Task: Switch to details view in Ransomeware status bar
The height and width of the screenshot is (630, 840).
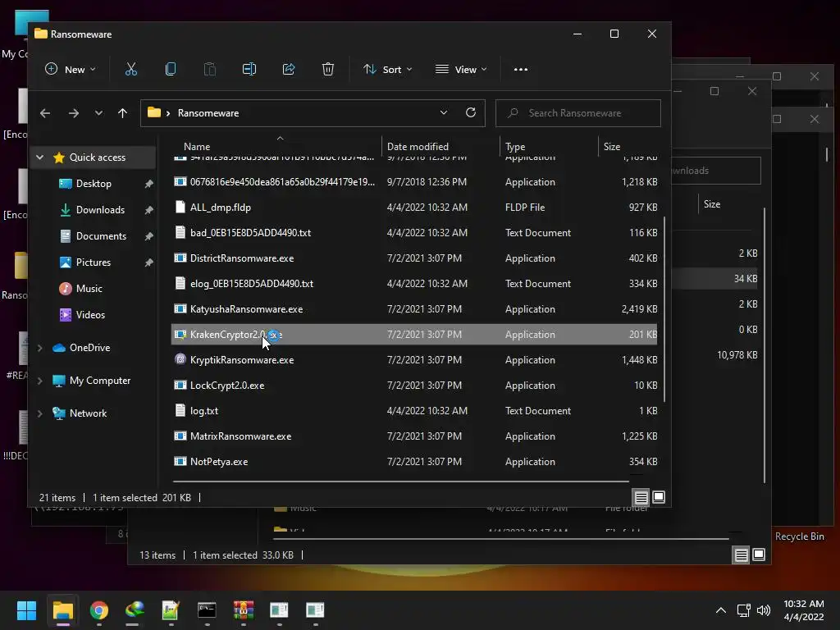Action: (x=641, y=498)
